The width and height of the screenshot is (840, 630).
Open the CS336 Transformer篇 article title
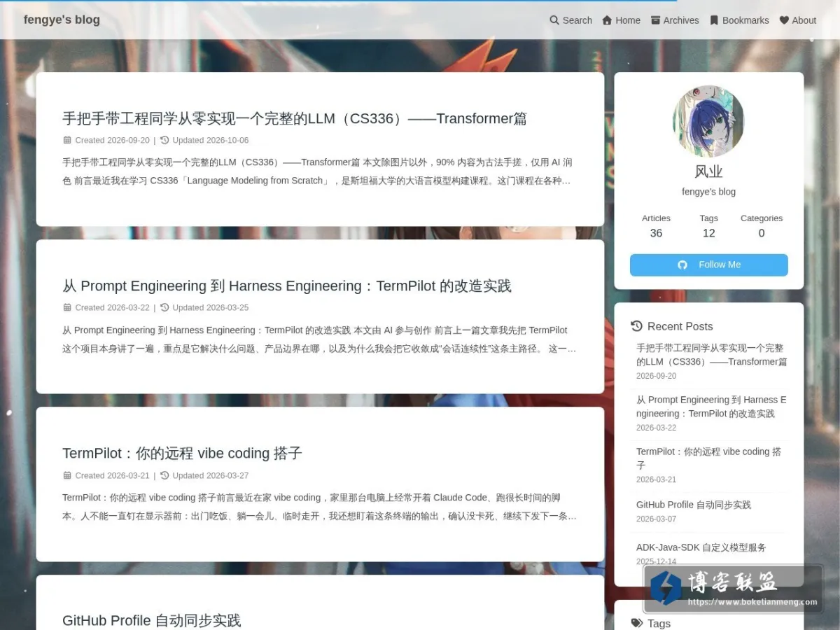tap(295, 118)
